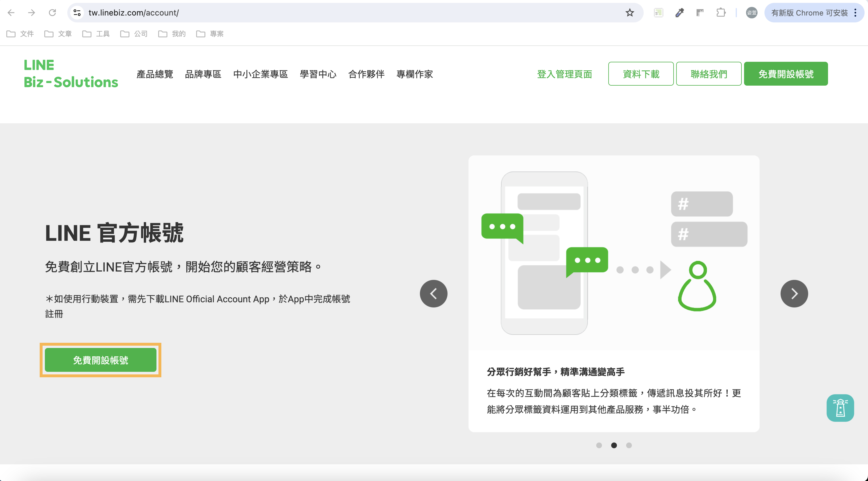Open 品牌專區 navigation menu
868x481 pixels.
(203, 74)
